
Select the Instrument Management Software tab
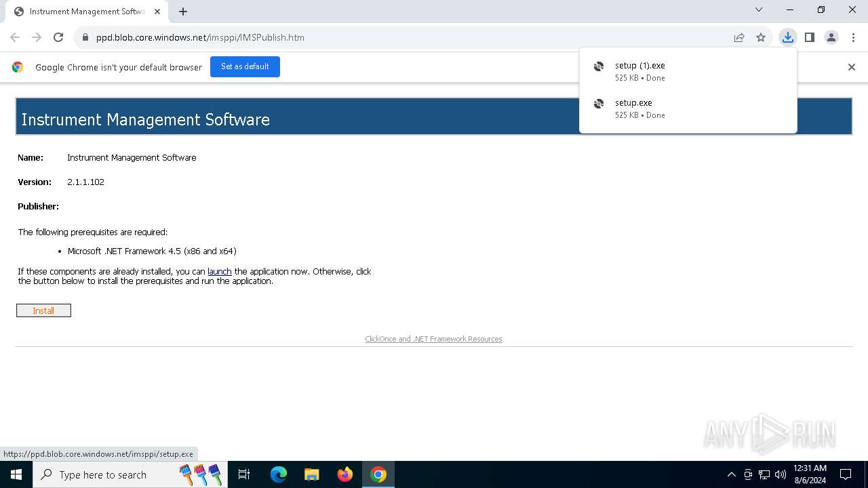point(87,12)
